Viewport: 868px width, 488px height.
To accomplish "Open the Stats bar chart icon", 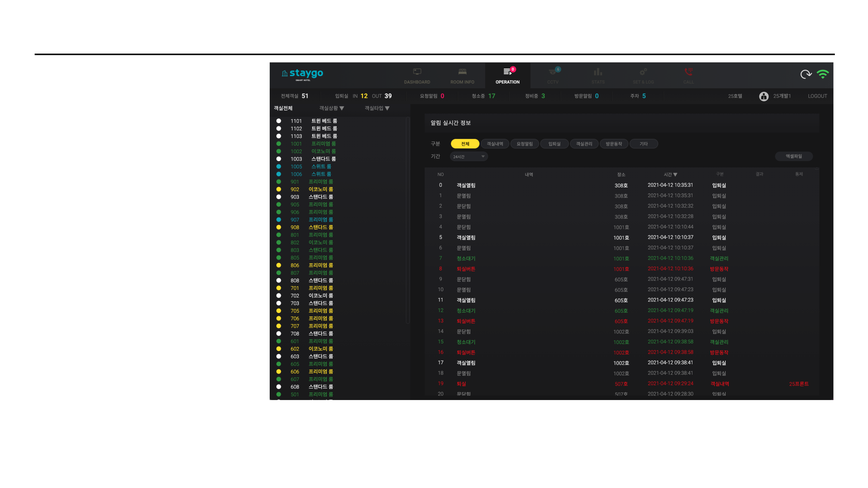I will (598, 72).
